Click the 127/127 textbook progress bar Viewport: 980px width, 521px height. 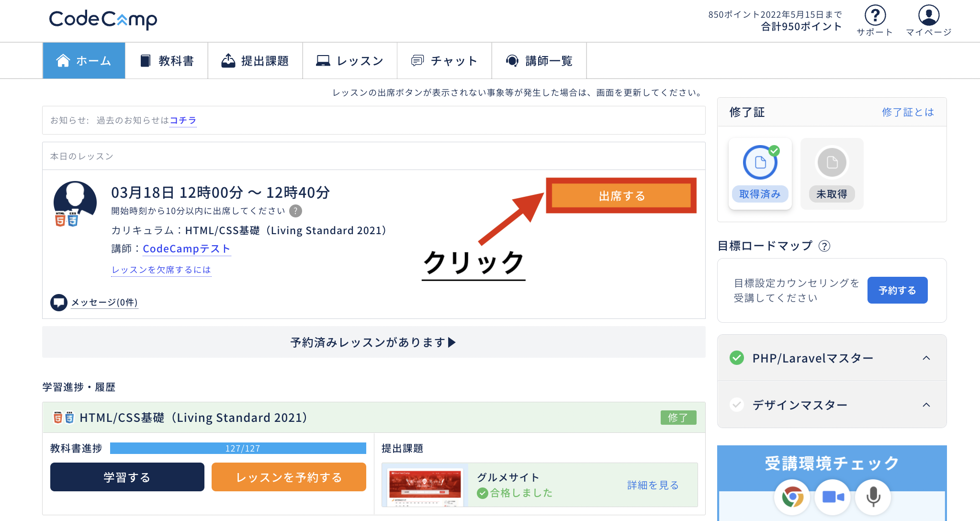pos(238,449)
